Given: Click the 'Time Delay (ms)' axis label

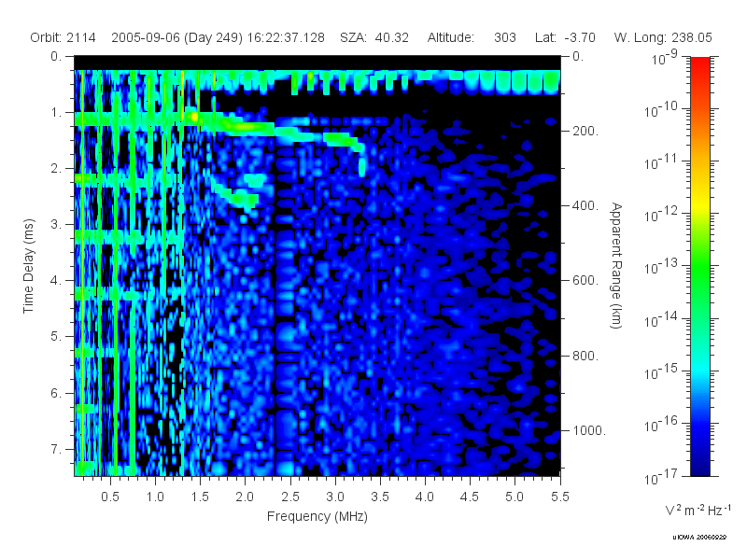Looking at the screenshot, I should [x=29, y=266].
